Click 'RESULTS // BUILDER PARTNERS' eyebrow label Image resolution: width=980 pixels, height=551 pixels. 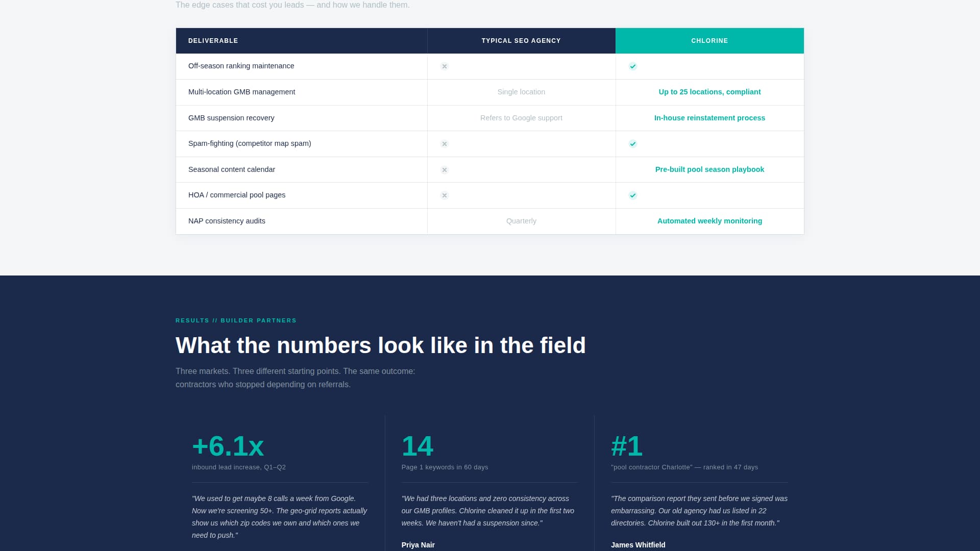point(236,320)
